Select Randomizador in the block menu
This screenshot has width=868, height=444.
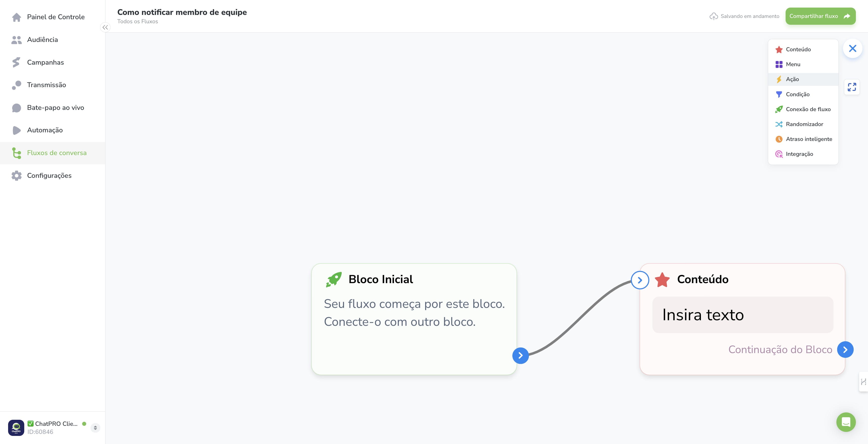803,124
